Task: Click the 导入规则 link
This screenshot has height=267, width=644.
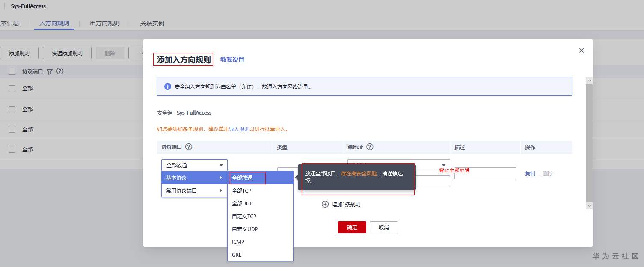Action: coord(239,129)
